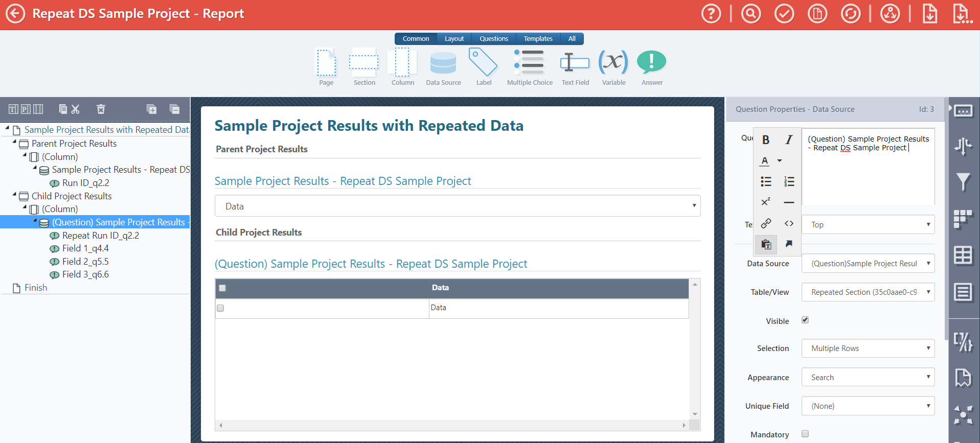Open the font color dropdown arrow
The width and height of the screenshot is (980, 443).
780,160
